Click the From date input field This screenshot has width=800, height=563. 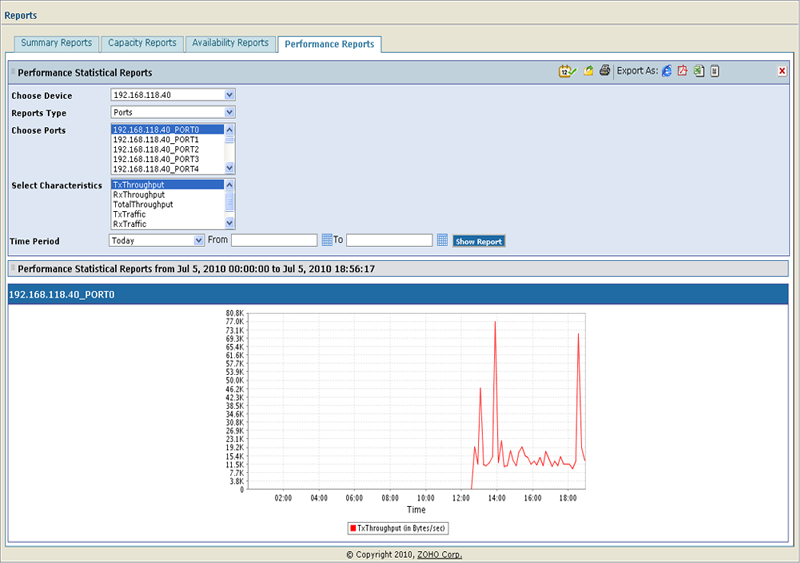[x=274, y=240]
